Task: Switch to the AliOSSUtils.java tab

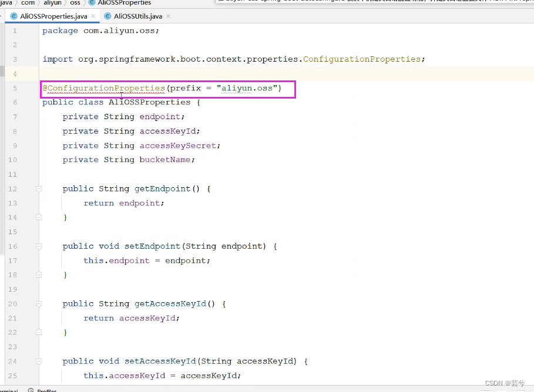Action: 137,16
